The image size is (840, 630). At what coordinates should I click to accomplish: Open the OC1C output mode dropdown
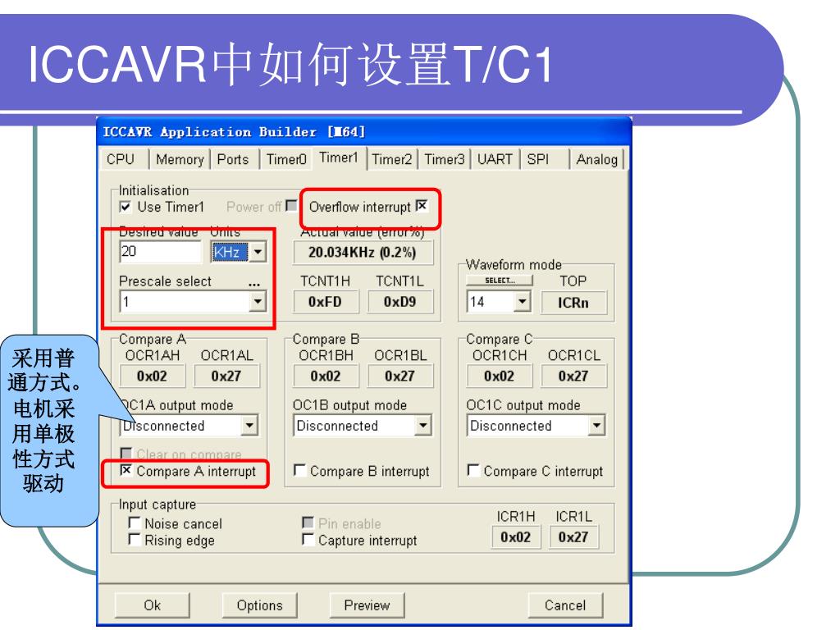596,426
